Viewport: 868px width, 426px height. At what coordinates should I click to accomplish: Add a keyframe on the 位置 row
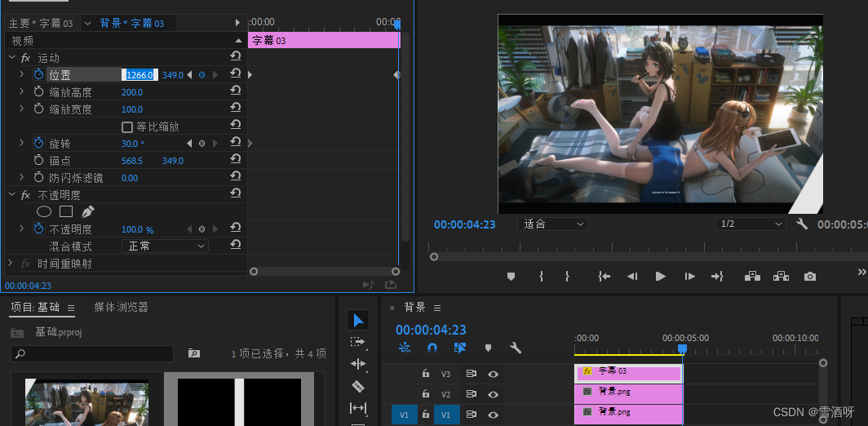(202, 75)
